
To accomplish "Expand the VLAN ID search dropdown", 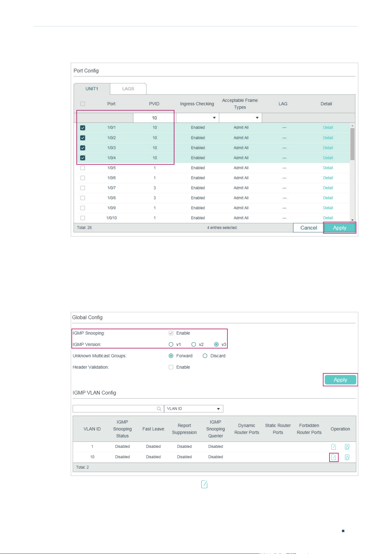I will click(194, 409).
